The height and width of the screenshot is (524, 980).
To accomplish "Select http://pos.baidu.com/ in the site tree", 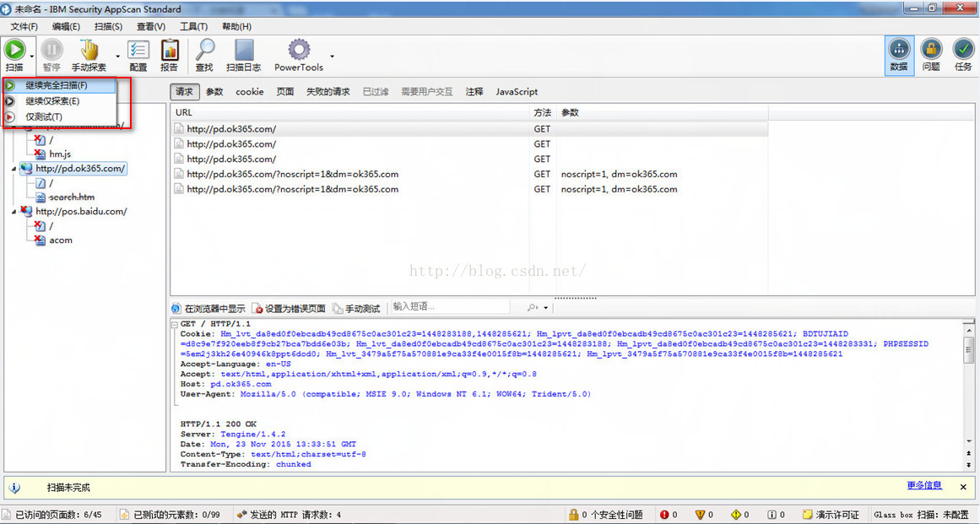I will pyautogui.click(x=81, y=211).
